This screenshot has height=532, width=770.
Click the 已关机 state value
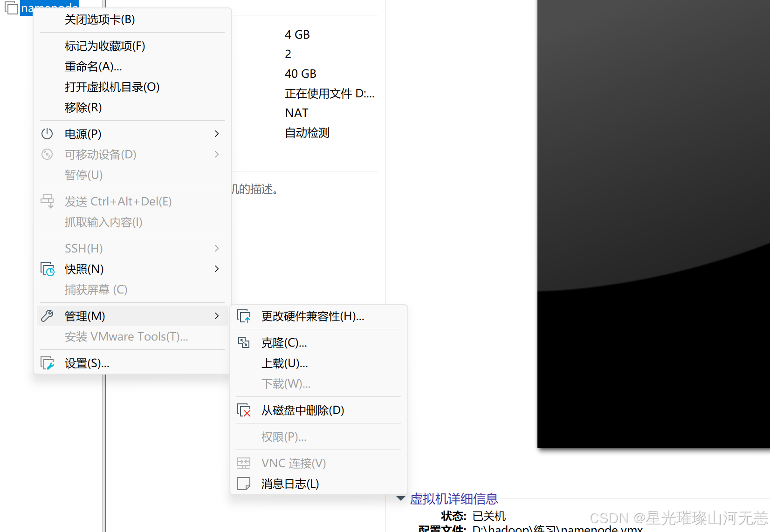[489, 516]
